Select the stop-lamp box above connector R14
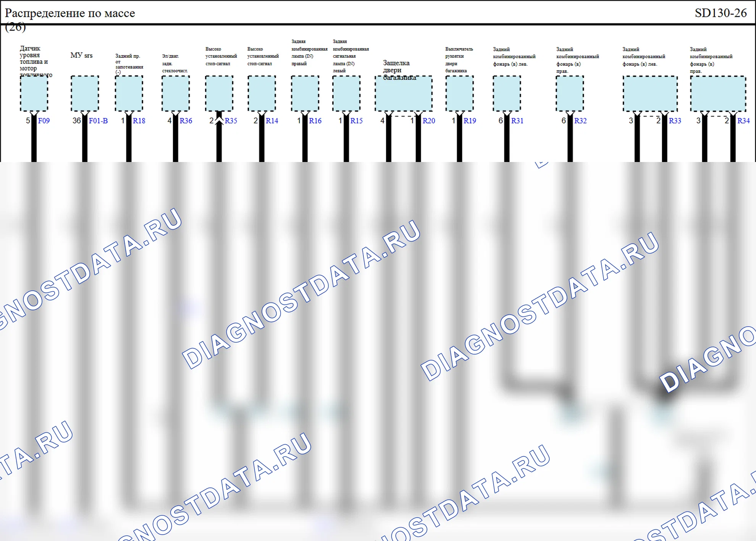Viewport: 756px width, 541px height. [262, 94]
